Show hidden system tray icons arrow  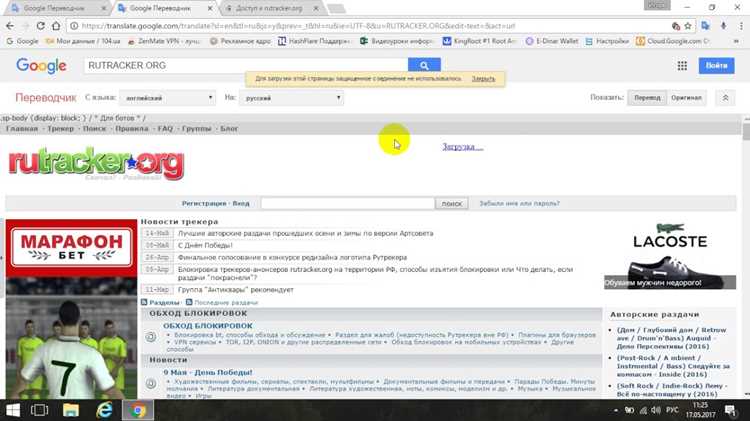coord(616,410)
